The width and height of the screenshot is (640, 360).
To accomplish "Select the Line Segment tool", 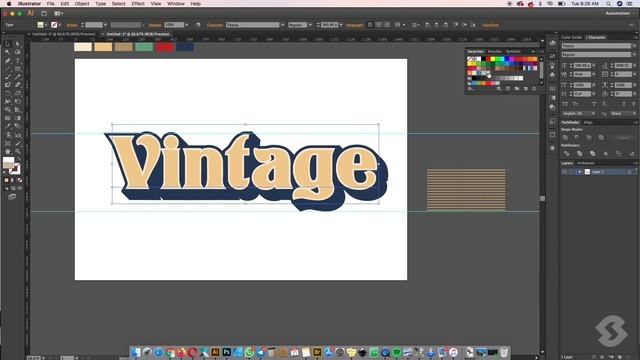I will (x=8, y=69).
